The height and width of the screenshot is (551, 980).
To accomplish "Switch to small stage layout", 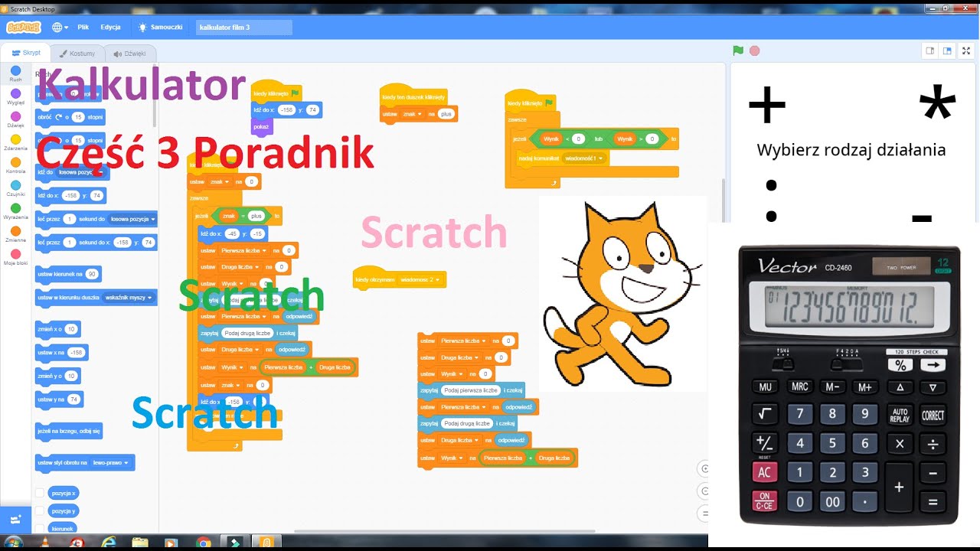I will [930, 51].
